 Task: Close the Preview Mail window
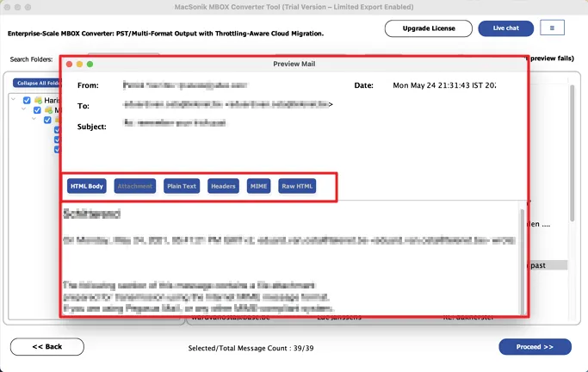69,64
